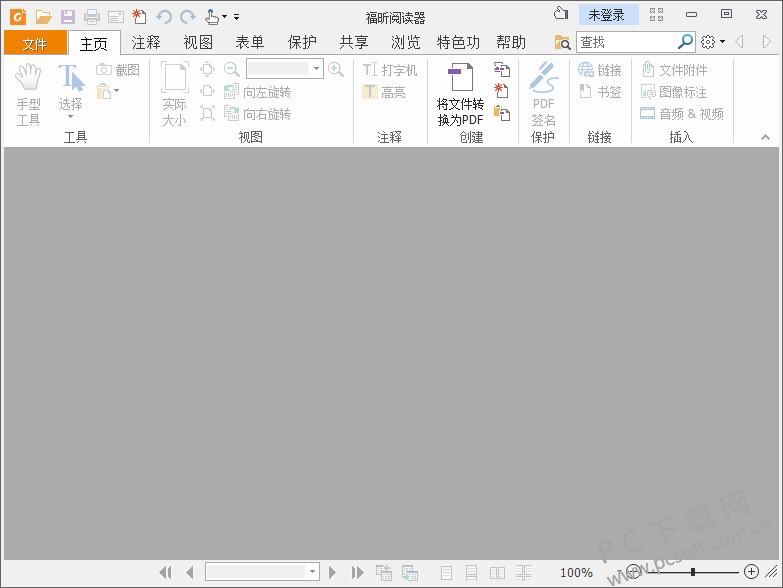Click the plus zoom-in button in status bar
Screen dimensions: 783x588
pyautogui.click(x=751, y=572)
